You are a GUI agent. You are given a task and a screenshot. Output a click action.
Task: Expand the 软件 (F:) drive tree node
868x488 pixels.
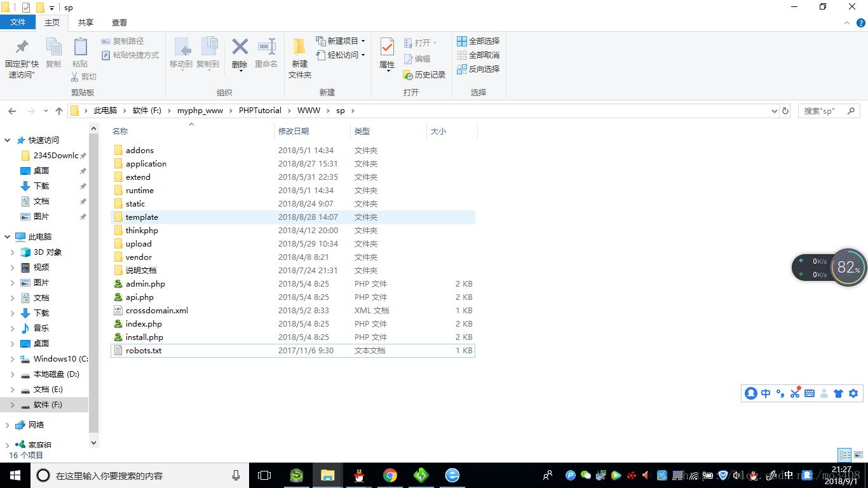(12, 405)
